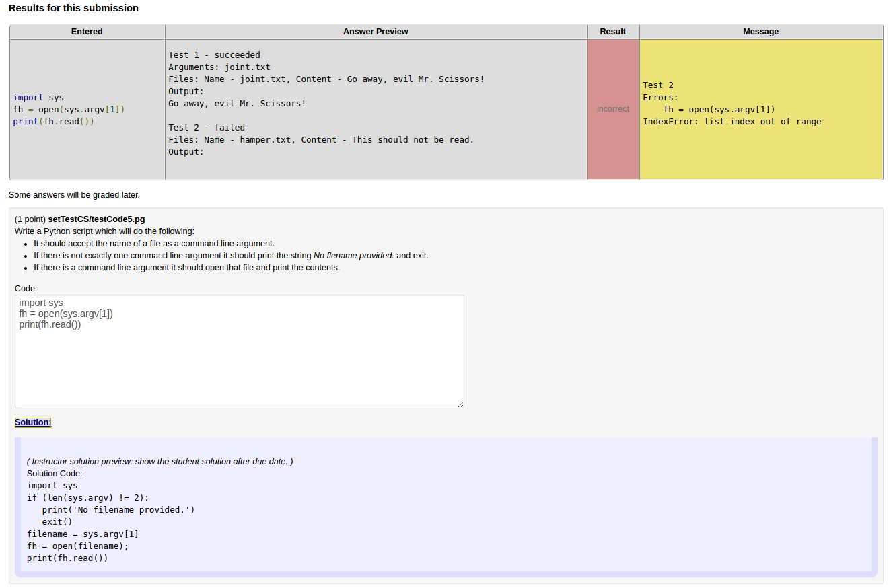This screenshot has width=889, height=588.
Task: Select the Answer Preview column header
Action: [375, 31]
